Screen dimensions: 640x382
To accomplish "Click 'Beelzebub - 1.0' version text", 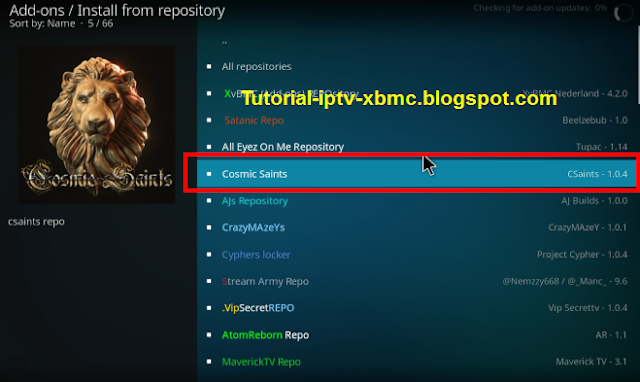I will 595,120.
